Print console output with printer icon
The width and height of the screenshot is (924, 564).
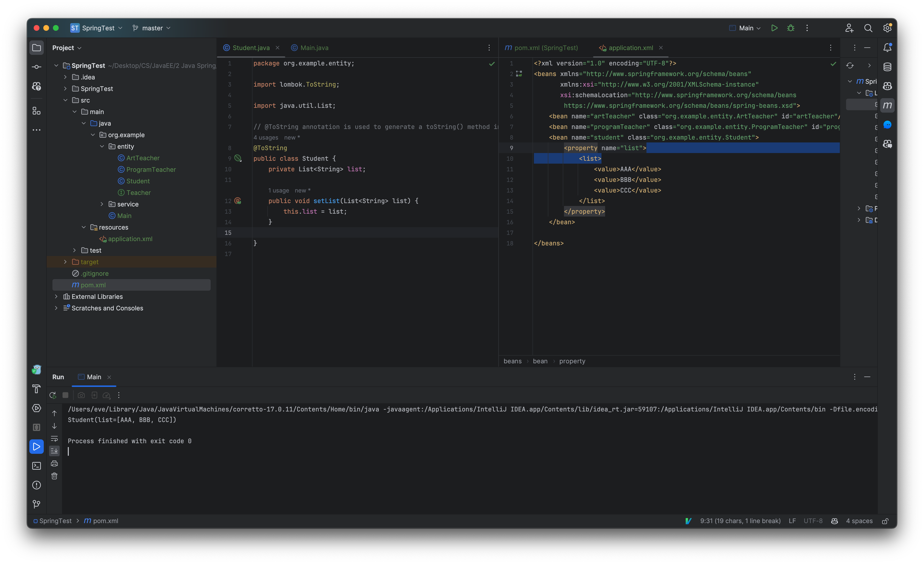pos(54,463)
